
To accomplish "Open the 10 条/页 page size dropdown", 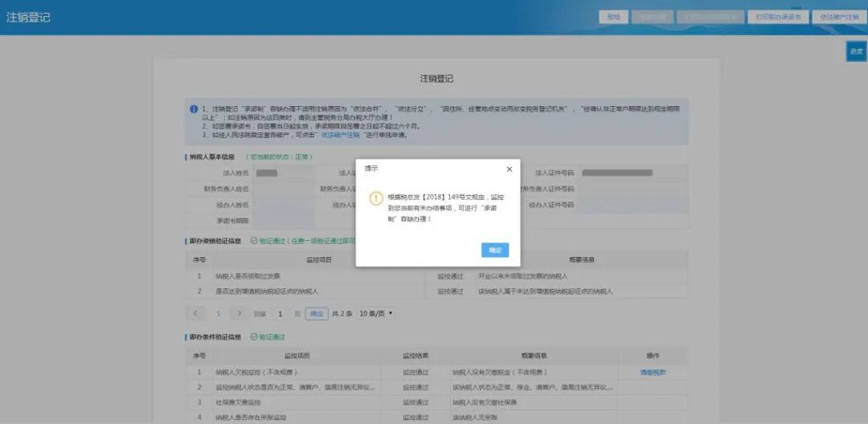I will [x=376, y=313].
